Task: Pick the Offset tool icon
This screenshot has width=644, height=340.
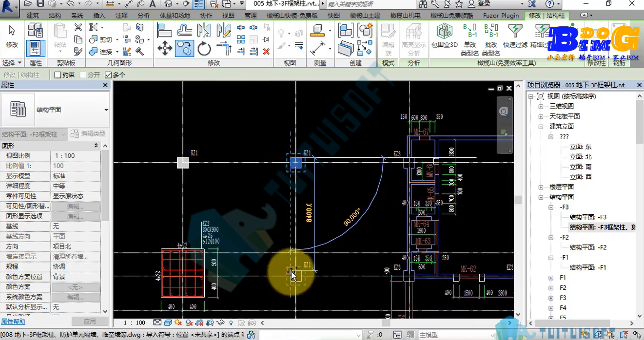Action: point(184,30)
